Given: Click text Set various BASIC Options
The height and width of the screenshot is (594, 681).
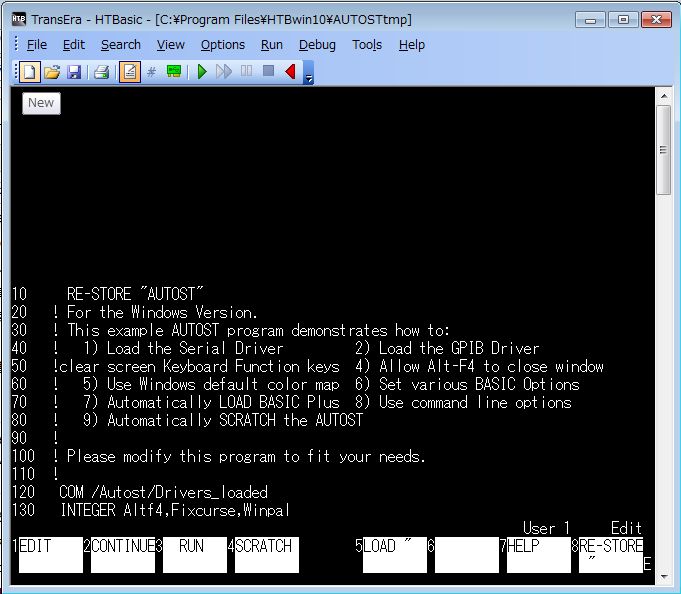Looking at the screenshot, I should pos(479,385).
